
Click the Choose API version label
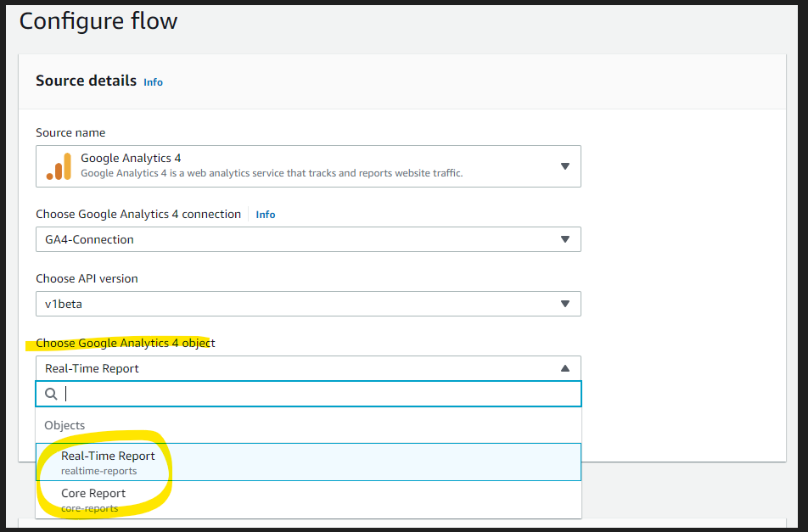point(87,278)
